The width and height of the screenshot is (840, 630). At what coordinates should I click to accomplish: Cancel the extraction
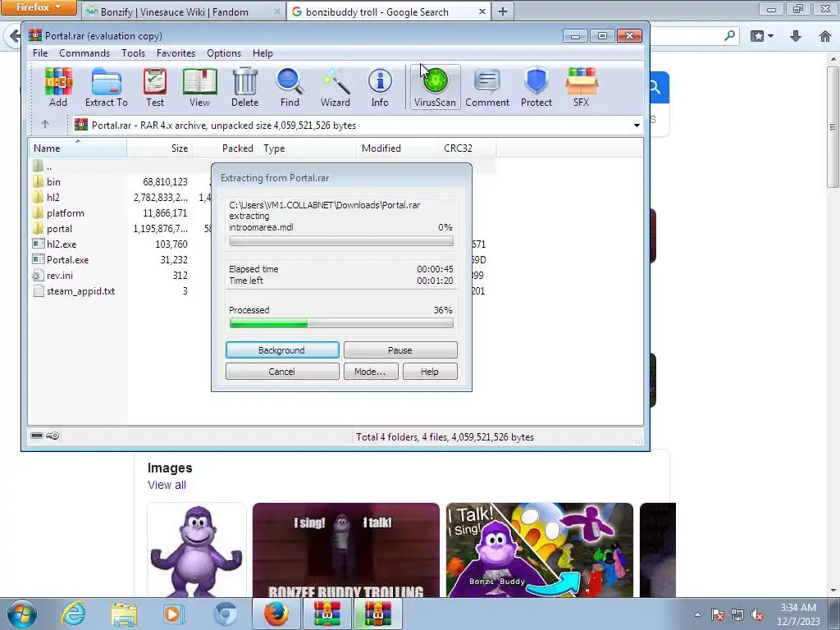(x=282, y=372)
